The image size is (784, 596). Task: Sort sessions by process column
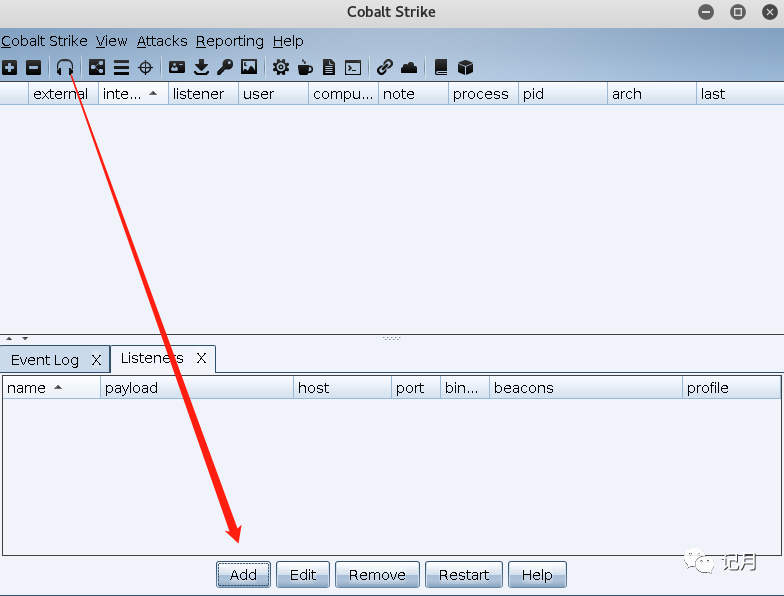(x=483, y=94)
